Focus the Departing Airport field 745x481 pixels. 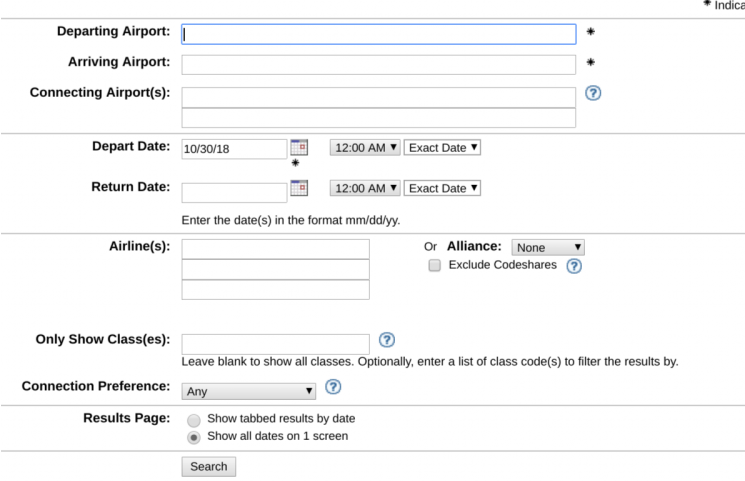tap(378, 34)
